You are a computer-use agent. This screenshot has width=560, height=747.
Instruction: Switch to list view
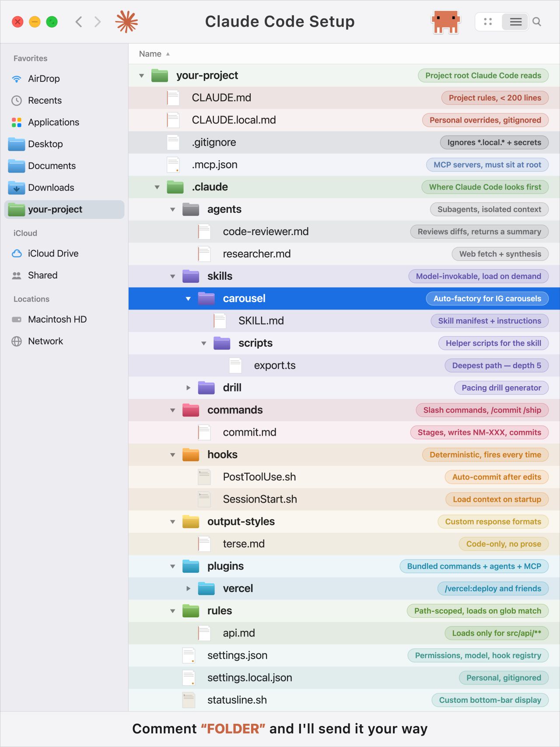point(516,21)
